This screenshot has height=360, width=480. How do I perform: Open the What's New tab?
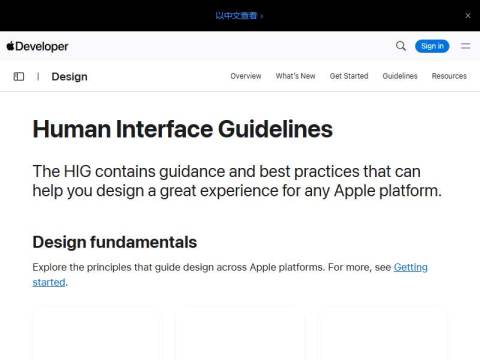[295, 76]
